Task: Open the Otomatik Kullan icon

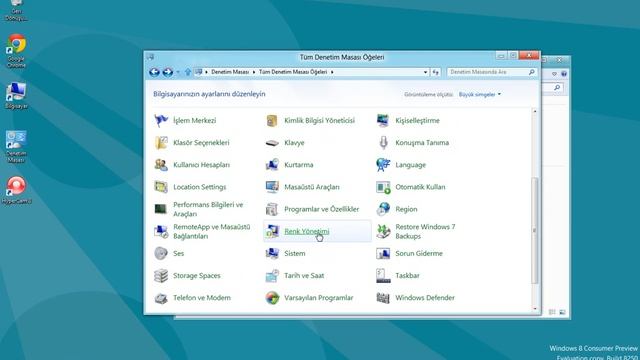Action: [383, 187]
